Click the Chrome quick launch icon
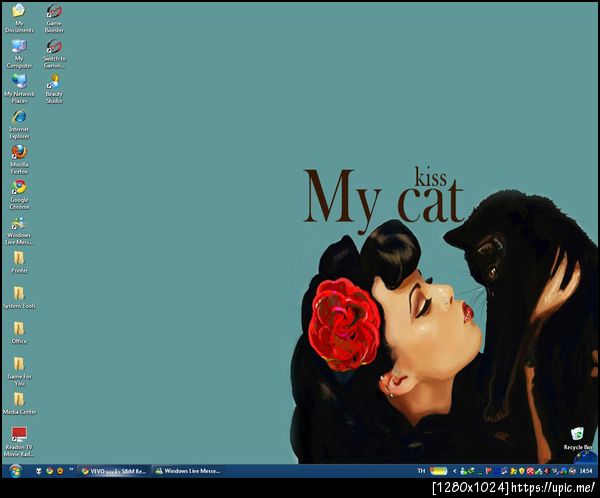Image resolution: width=600 pixels, height=498 pixels. (49, 471)
